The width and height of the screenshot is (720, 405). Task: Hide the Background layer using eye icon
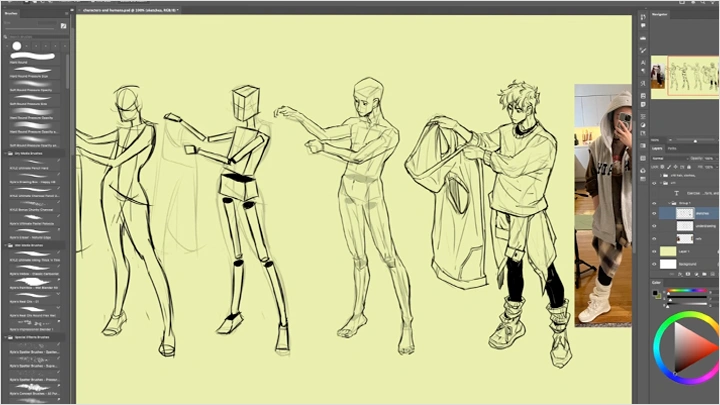point(655,262)
